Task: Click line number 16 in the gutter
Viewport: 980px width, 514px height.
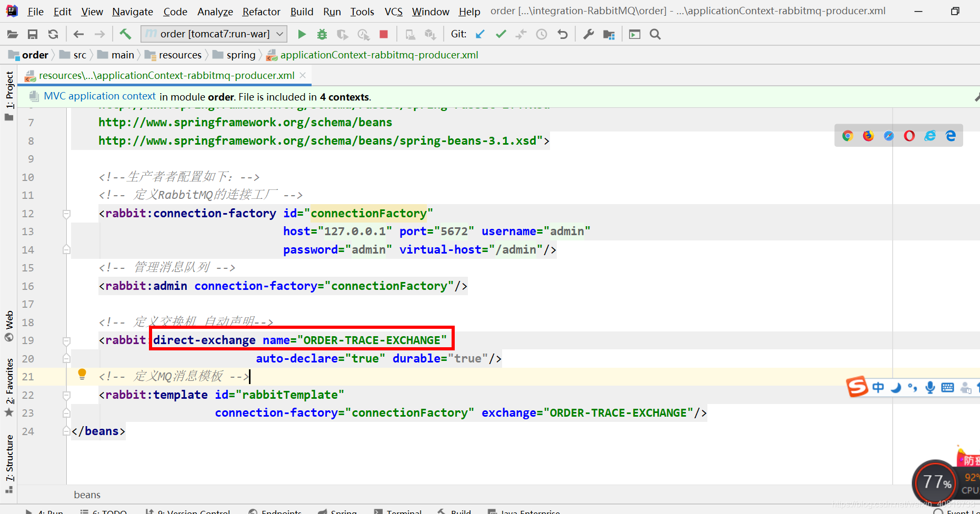Action: pos(28,286)
